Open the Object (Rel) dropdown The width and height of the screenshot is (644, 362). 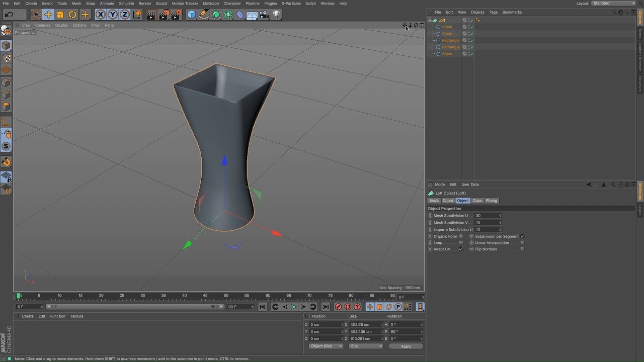326,346
